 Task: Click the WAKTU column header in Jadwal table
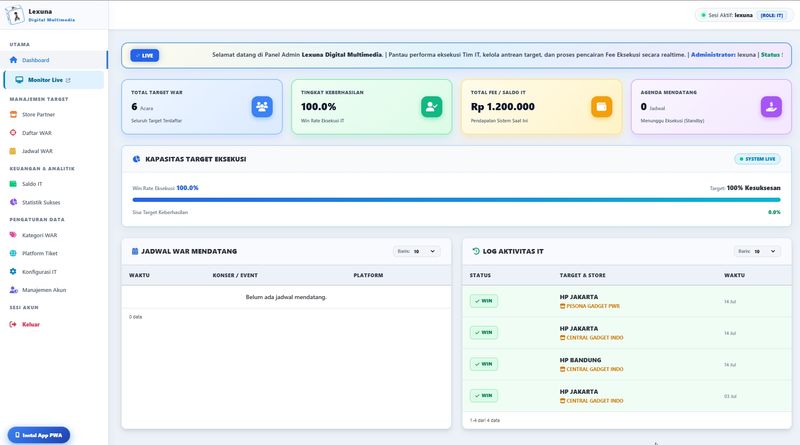coord(139,275)
